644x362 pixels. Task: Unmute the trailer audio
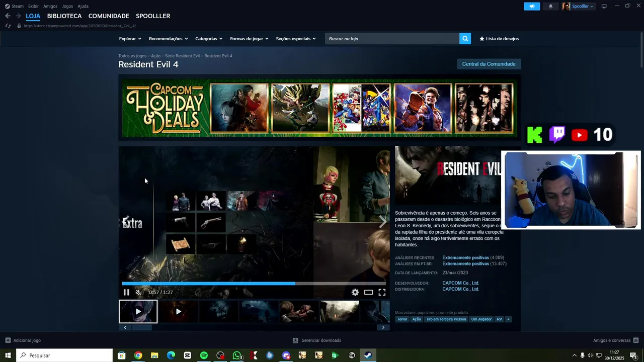tap(139, 292)
